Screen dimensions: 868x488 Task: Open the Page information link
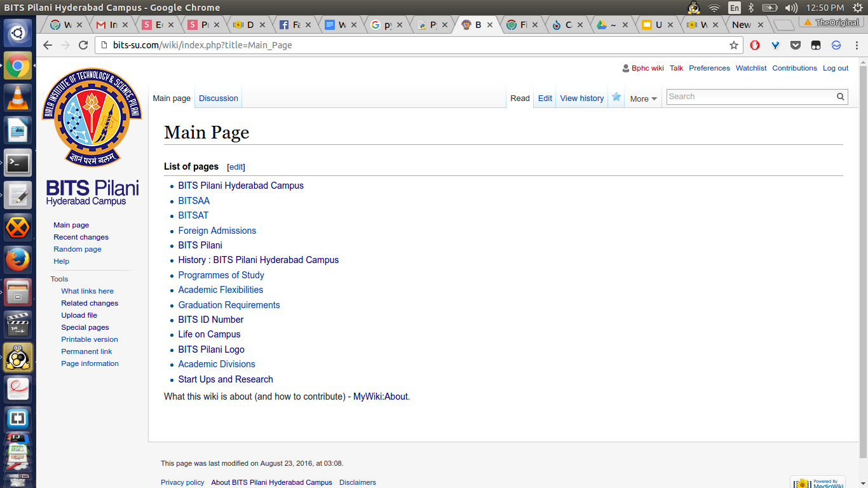[90, 363]
